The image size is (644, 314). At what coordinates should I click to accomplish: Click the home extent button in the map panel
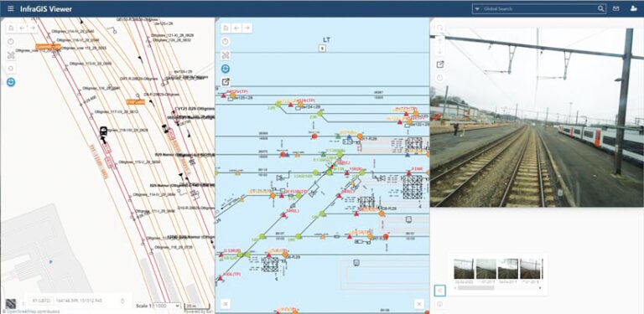coord(11,28)
